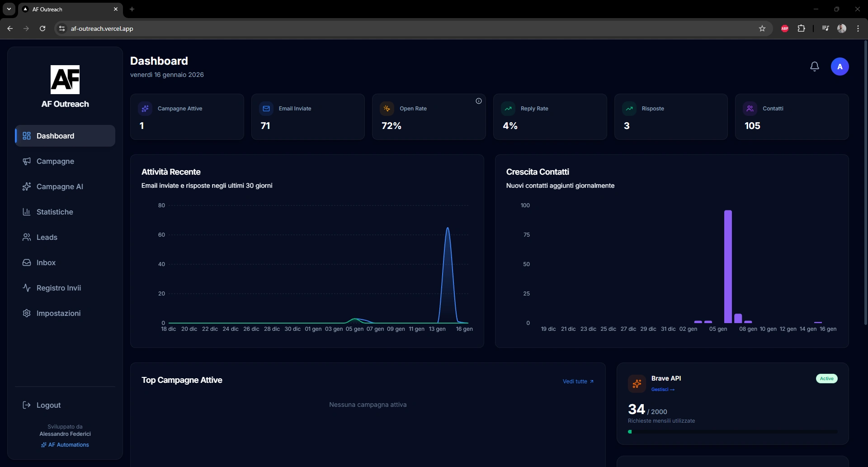Open Inbox in the sidebar

(x=65, y=262)
